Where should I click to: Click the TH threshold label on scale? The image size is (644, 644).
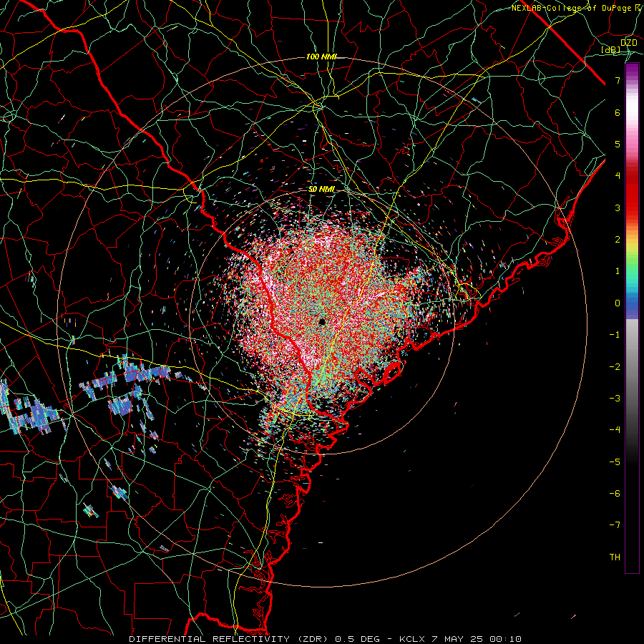615,557
